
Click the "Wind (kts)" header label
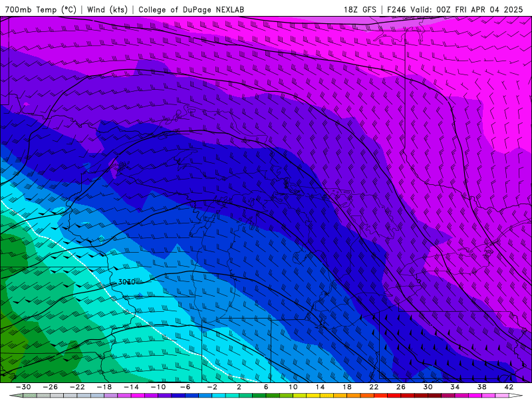click(107, 9)
